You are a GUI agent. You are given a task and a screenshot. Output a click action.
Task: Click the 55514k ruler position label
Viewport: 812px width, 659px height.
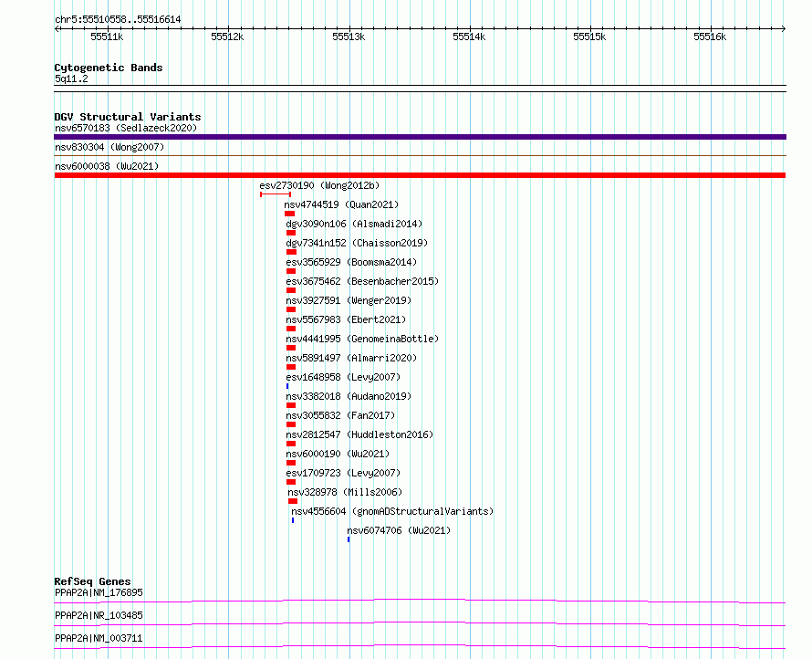pos(469,37)
